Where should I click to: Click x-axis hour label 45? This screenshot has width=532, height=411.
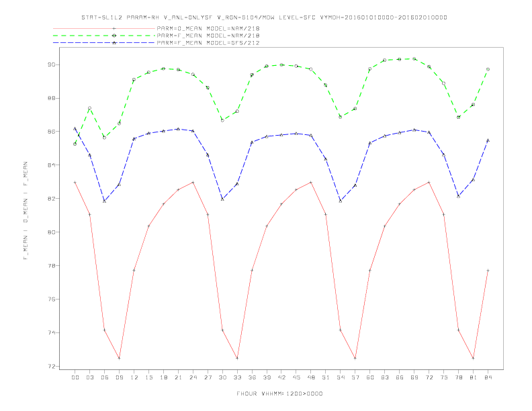pos(296,377)
